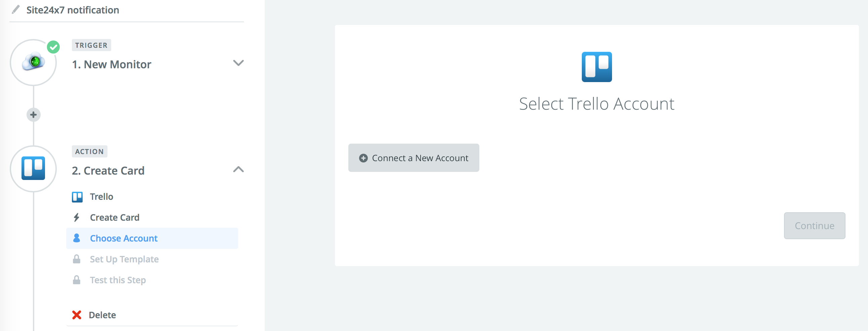Click the green checkmark badge on trigger
Screen dimensions: 868x331
tap(53, 47)
